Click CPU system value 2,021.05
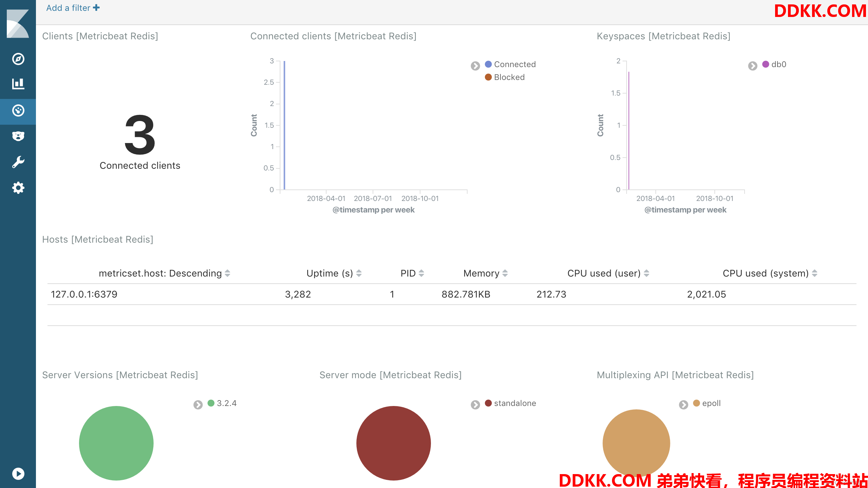This screenshot has width=868, height=488. [x=707, y=294]
